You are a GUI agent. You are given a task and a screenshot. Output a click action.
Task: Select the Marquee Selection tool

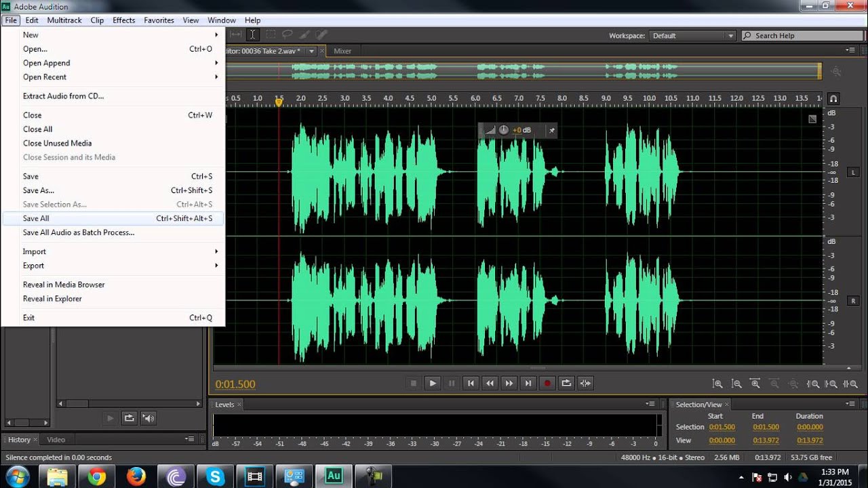coord(271,35)
